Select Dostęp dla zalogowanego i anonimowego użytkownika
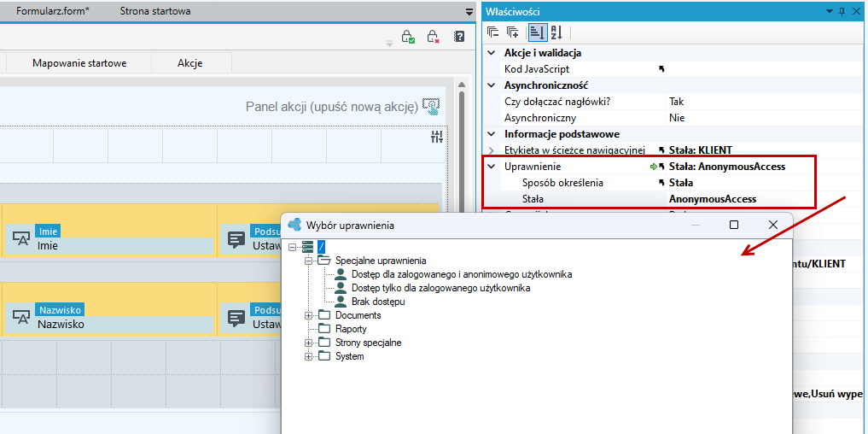The height and width of the screenshot is (434, 868). pos(463,274)
